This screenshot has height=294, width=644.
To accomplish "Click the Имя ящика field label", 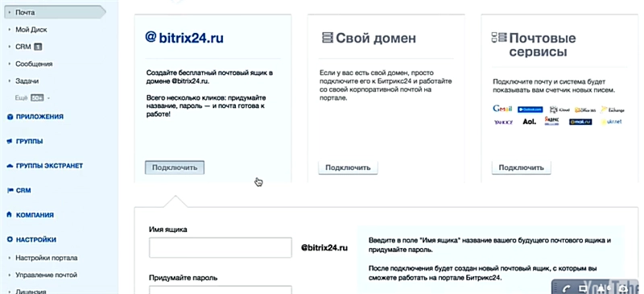I will coord(168,230).
